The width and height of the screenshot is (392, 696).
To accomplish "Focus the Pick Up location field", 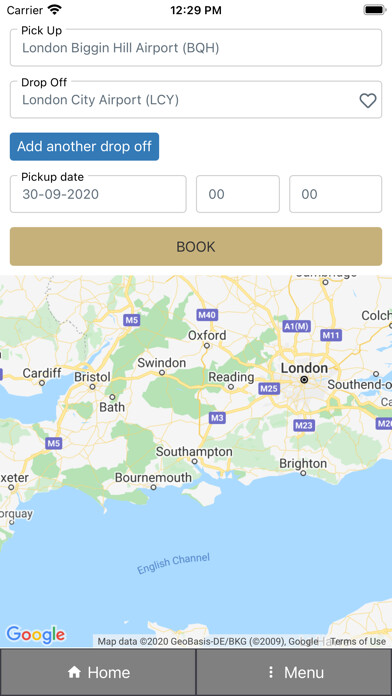I will pyautogui.click(x=196, y=48).
